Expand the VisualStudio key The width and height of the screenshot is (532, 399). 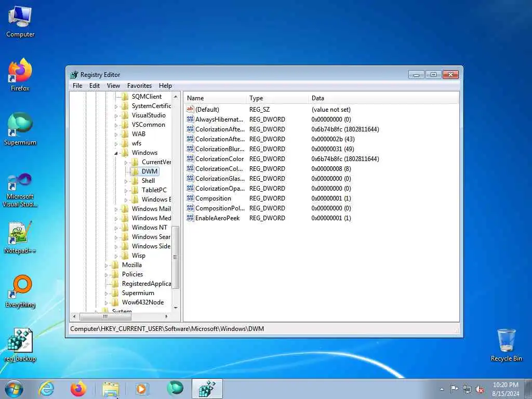click(x=116, y=116)
